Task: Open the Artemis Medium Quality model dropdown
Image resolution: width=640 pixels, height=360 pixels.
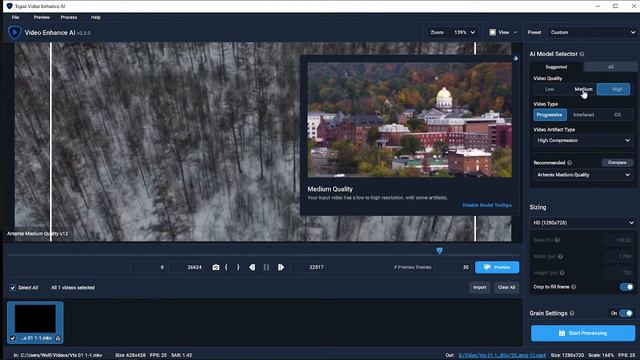Action: pos(583,175)
